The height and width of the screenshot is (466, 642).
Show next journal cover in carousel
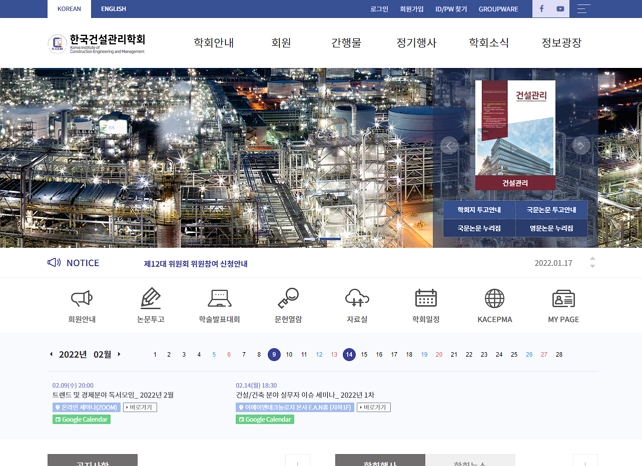581,145
